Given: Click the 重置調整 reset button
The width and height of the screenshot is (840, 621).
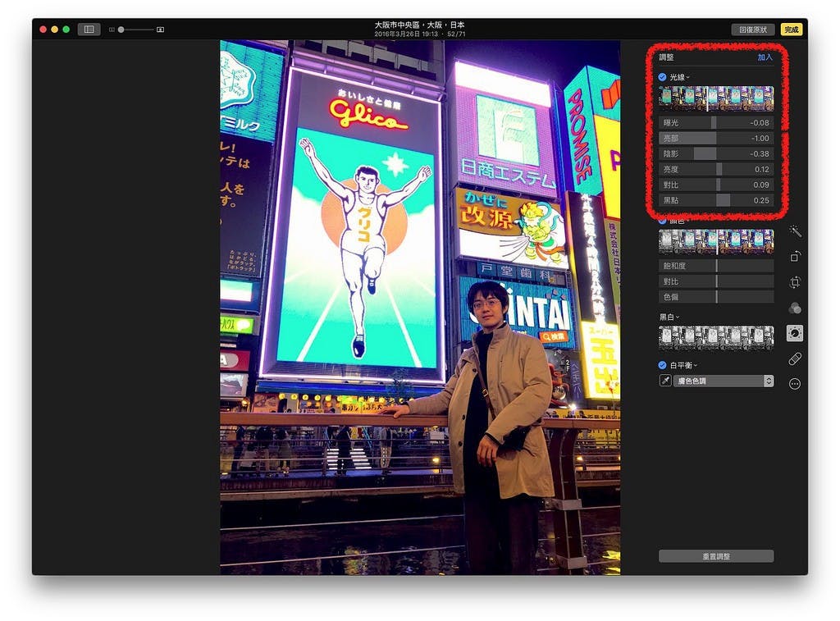Looking at the screenshot, I should point(716,556).
